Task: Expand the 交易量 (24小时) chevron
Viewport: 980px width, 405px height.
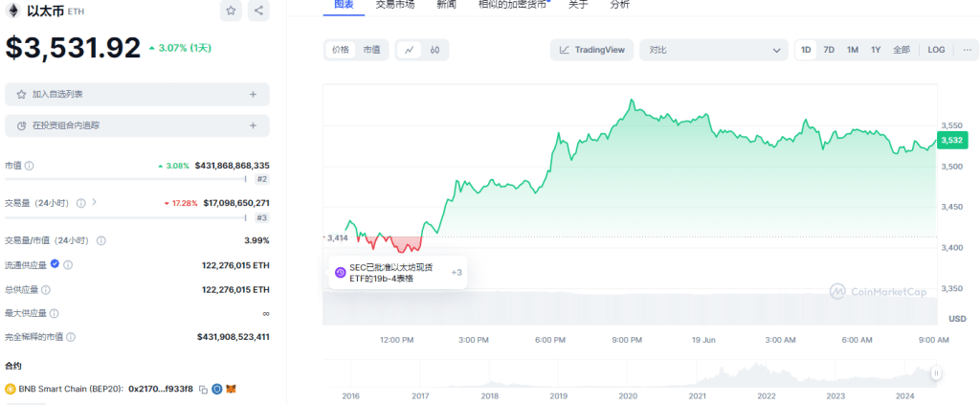Action: 95,203
